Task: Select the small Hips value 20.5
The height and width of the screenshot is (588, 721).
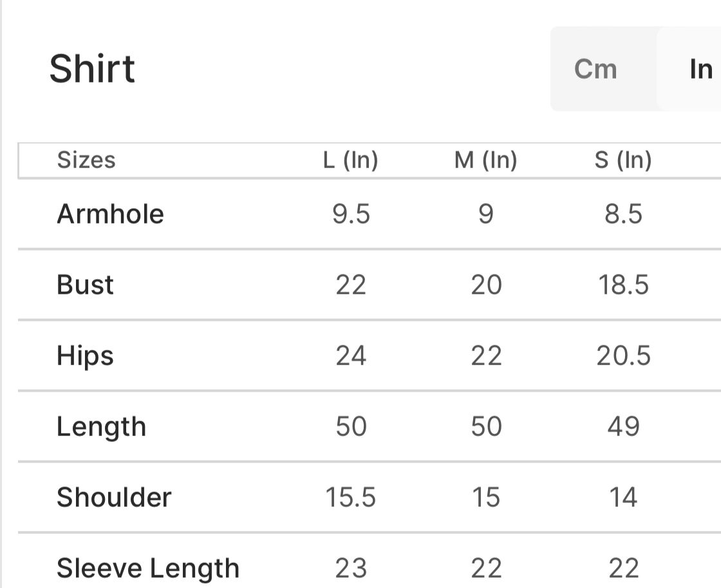Action: tap(623, 356)
